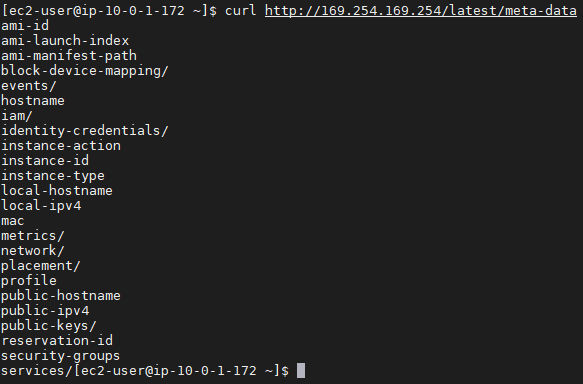Select the local-ipv4 entry
Image resolution: width=583 pixels, height=384 pixels.
click(x=41, y=206)
